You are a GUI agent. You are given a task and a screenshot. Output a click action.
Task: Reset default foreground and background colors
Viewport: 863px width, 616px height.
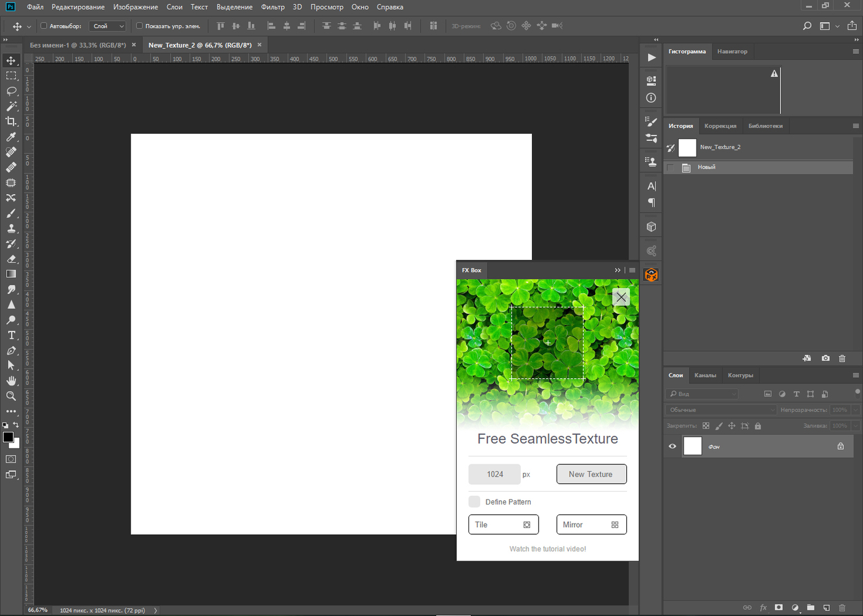coord(6,425)
